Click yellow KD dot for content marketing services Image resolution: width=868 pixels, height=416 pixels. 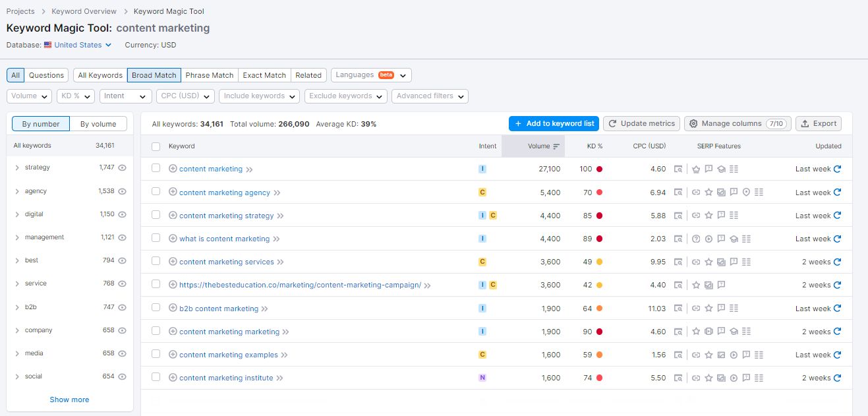[x=599, y=262]
